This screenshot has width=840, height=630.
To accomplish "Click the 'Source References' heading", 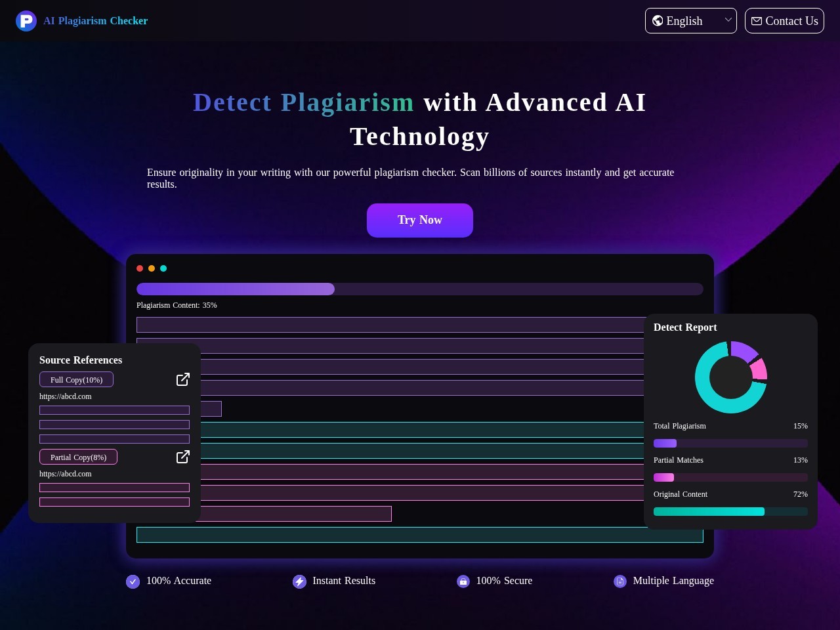I will pos(81,360).
